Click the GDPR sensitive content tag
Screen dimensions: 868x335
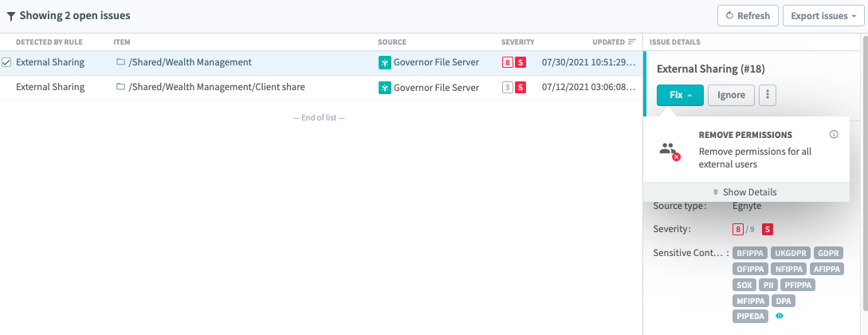coord(829,253)
